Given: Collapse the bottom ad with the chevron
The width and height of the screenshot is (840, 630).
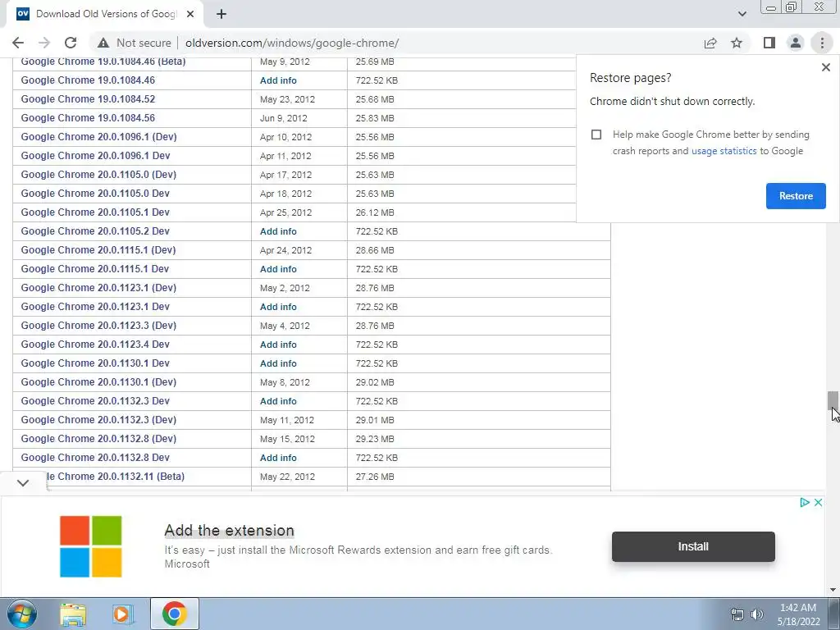Looking at the screenshot, I should pos(22,482).
